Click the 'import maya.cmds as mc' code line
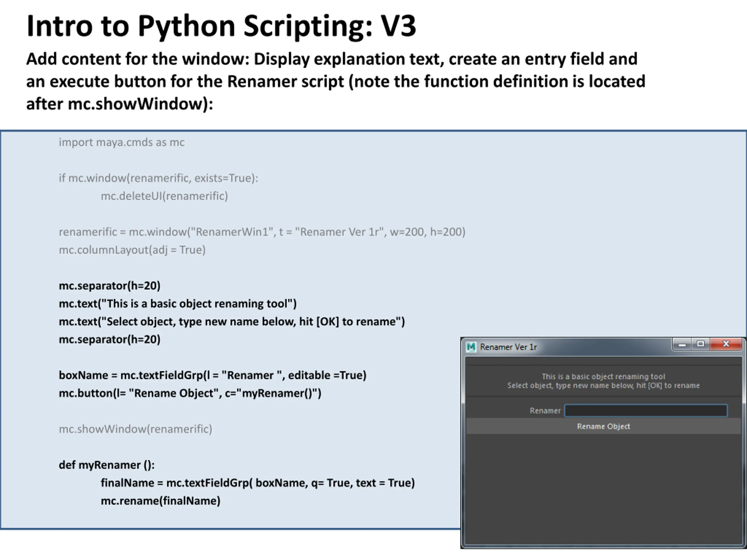This screenshot has width=747, height=560. (x=122, y=142)
